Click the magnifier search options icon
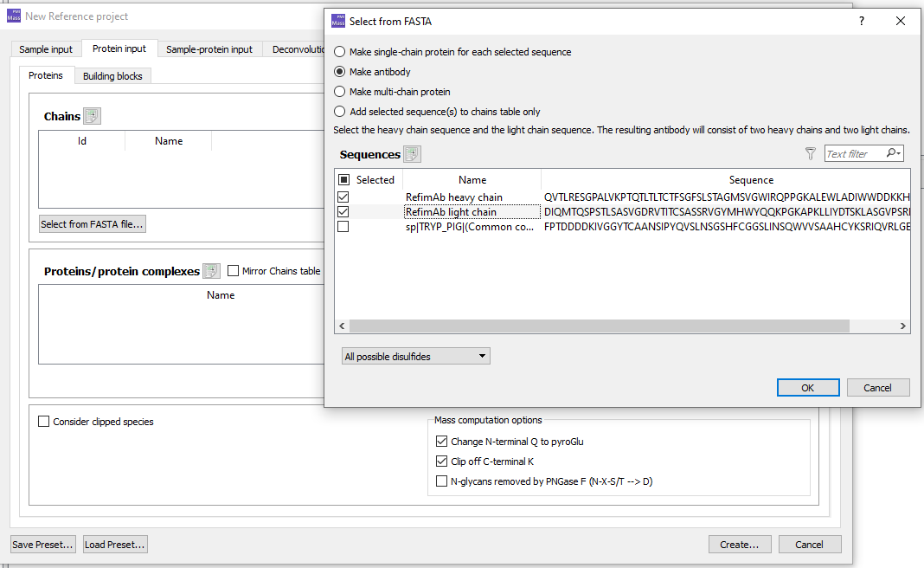The height and width of the screenshot is (568, 924). point(894,153)
